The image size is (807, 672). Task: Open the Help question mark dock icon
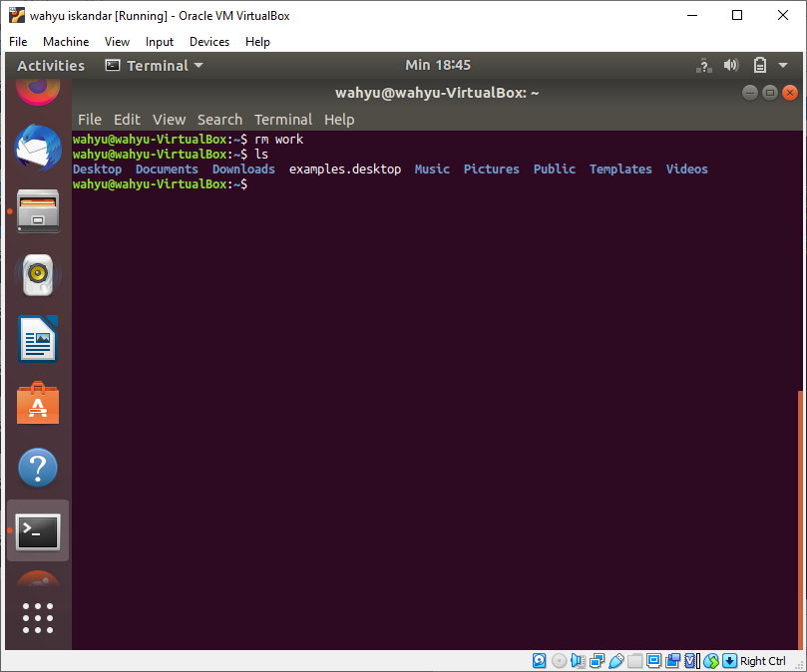click(38, 468)
